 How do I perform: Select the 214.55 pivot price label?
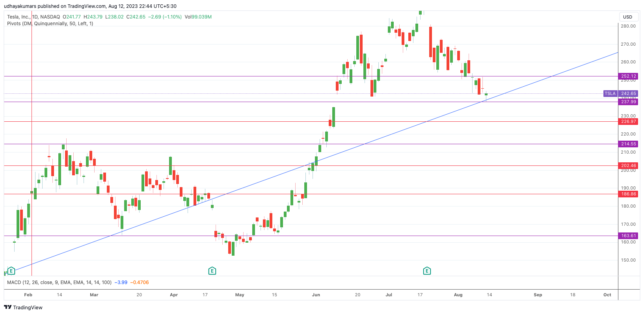click(x=628, y=144)
